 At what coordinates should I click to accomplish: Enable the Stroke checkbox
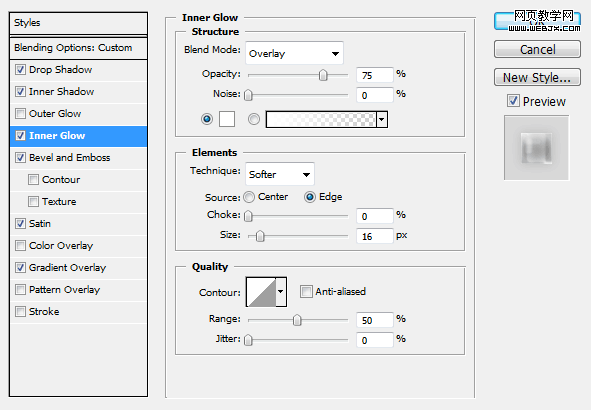[x=20, y=312]
